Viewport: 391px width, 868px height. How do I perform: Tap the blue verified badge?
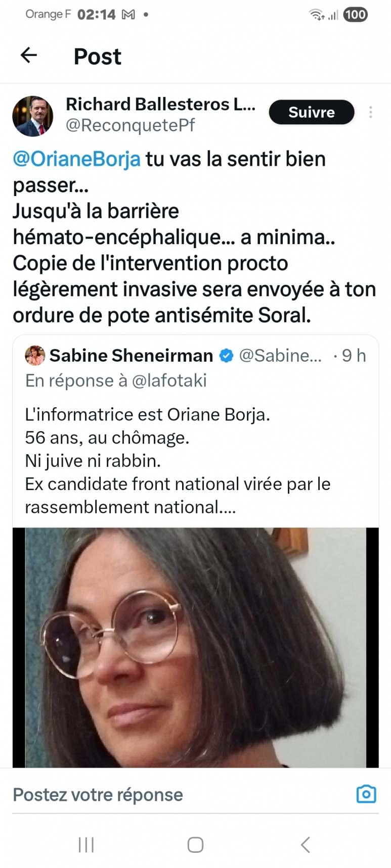coord(226,356)
